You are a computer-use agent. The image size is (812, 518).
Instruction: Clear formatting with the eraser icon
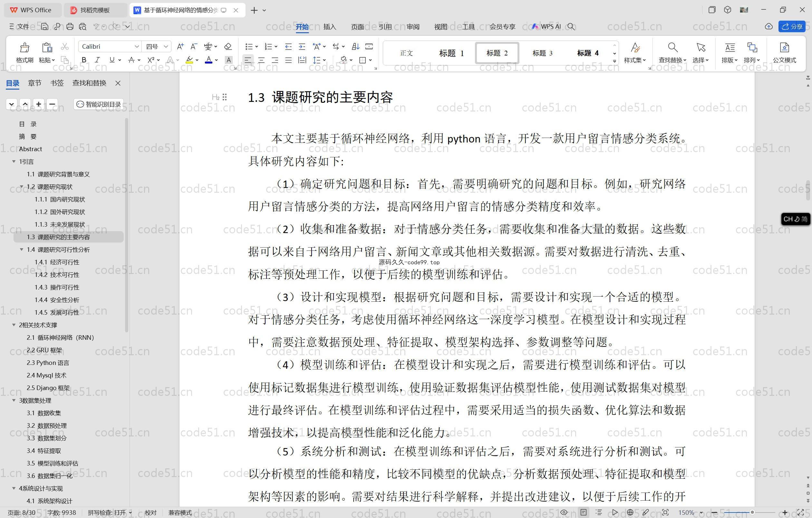228,46
